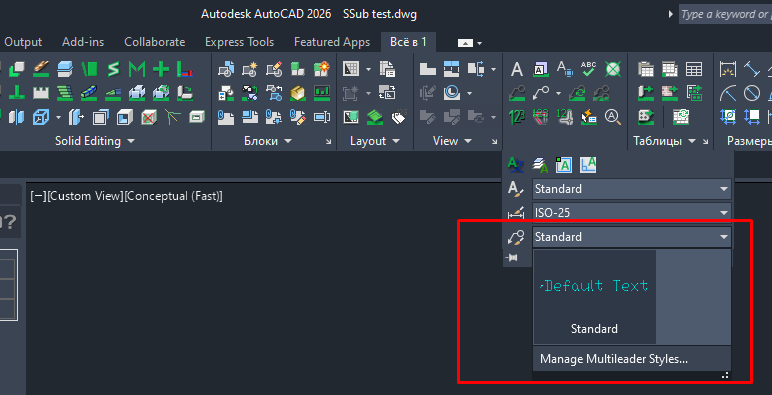Click the Dimension Style icon beside ISO-25
Screen dimensions: 772x395
516,213
